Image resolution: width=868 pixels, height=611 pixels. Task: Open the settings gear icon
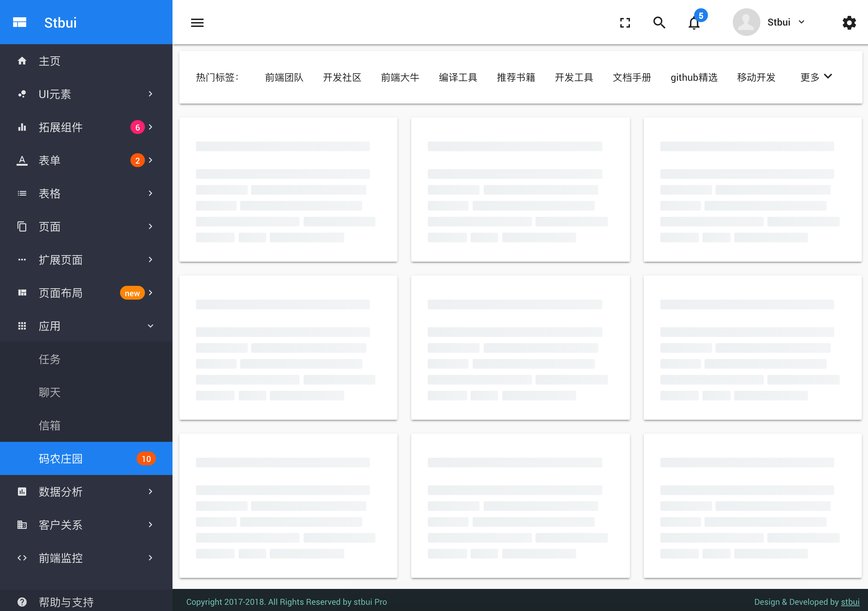click(x=849, y=23)
